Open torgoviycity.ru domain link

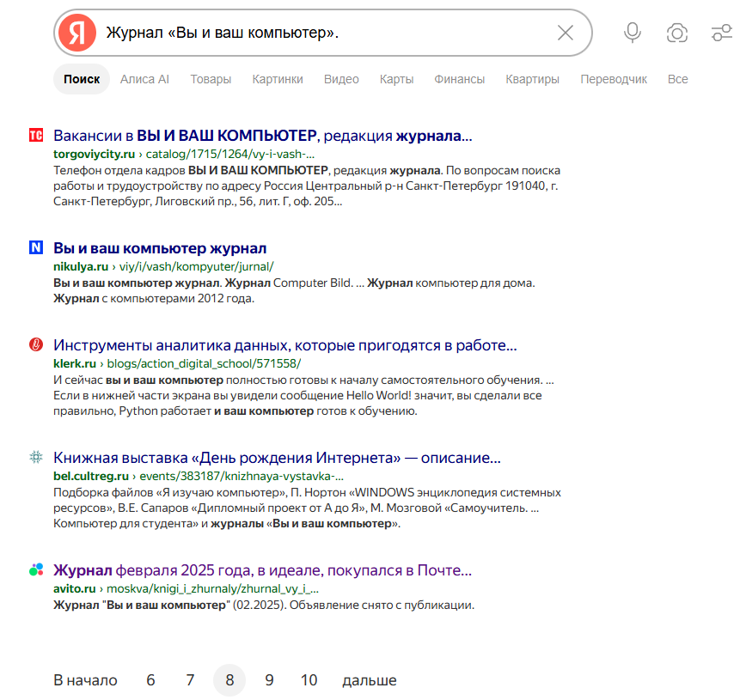94,155
